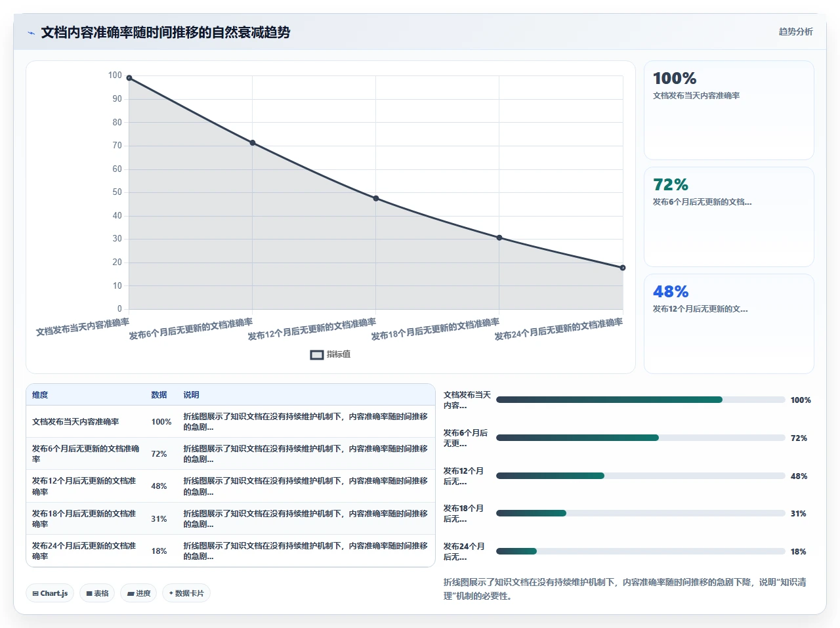The width and height of the screenshot is (840, 628).
Task: Click the 100% data card
Action: coord(729,110)
